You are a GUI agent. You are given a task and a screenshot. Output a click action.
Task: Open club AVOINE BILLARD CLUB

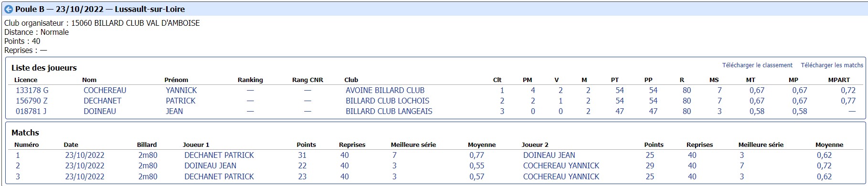click(x=385, y=90)
